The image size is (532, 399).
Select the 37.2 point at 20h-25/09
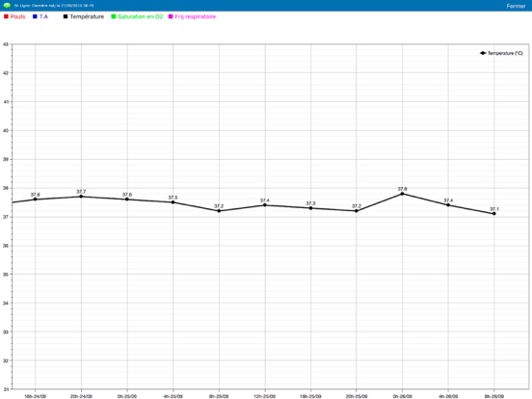click(357, 211)
